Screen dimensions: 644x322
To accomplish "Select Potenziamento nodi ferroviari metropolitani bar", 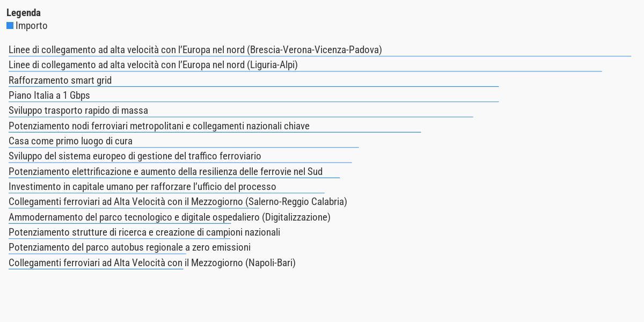I will pyautogui.click(x=215, y=126).
